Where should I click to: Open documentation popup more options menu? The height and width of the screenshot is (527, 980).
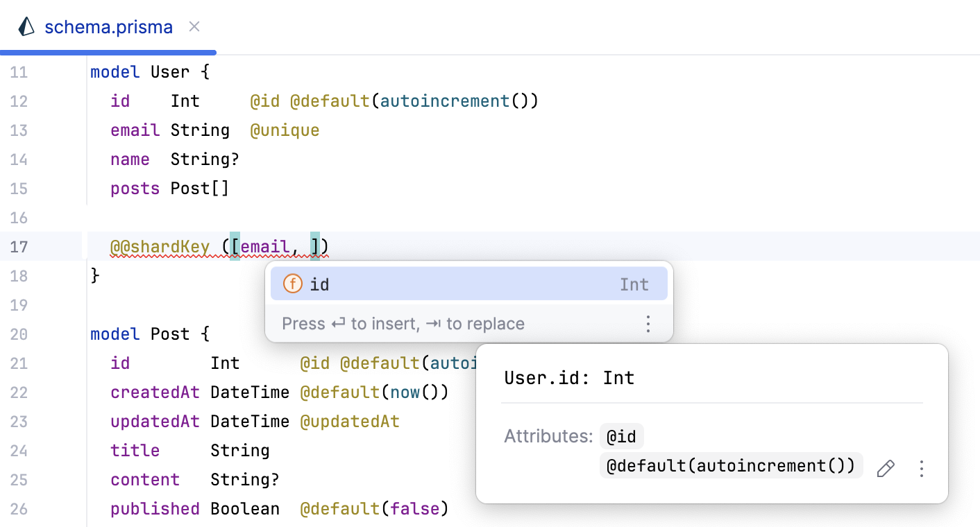(922, 469)
